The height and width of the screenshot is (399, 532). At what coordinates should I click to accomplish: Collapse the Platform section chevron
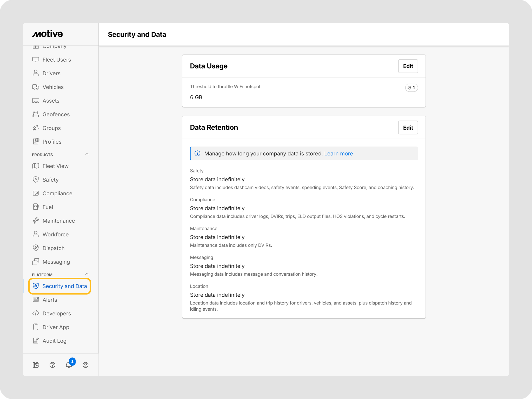[x=87, y=274]
